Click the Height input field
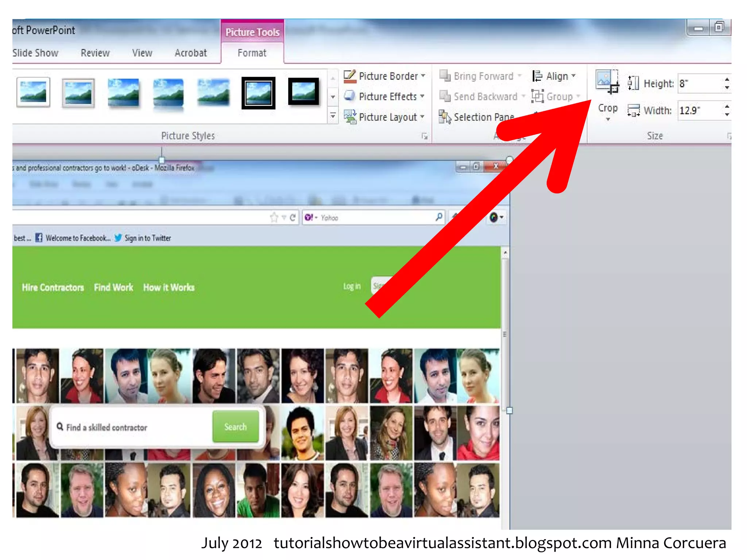This screenshot has height=560, width=747. tap(698, 84)
